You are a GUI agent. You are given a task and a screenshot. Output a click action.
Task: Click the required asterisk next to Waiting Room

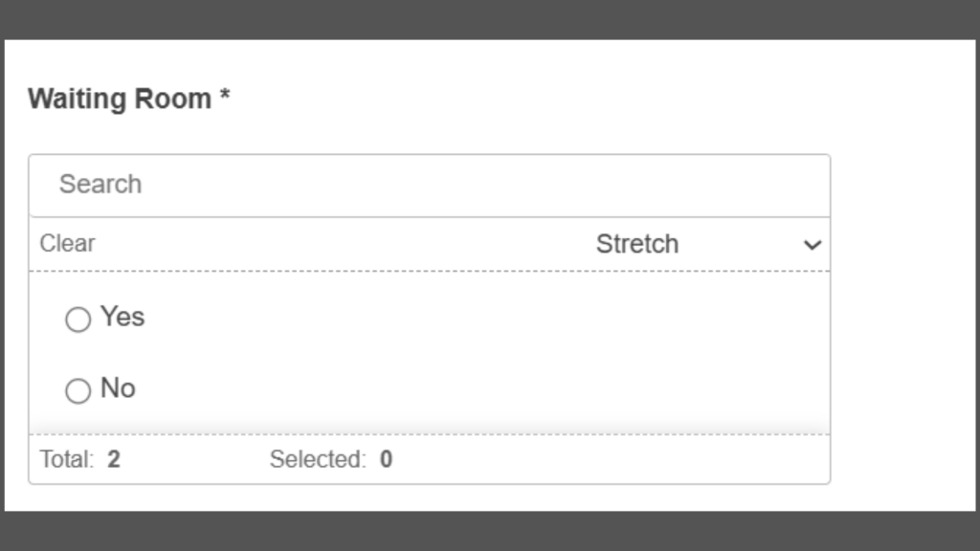(225, 98)
